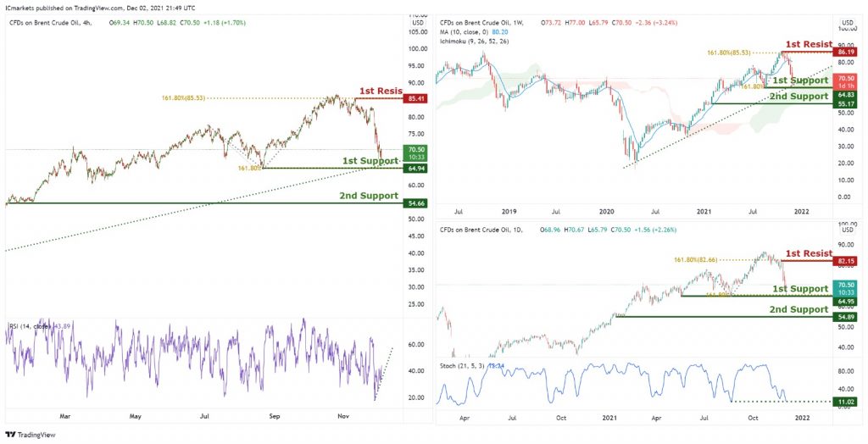Screen dimensions: 868x444
Task: Click the 54.66 second support price tag
Action: coord(415,203)
